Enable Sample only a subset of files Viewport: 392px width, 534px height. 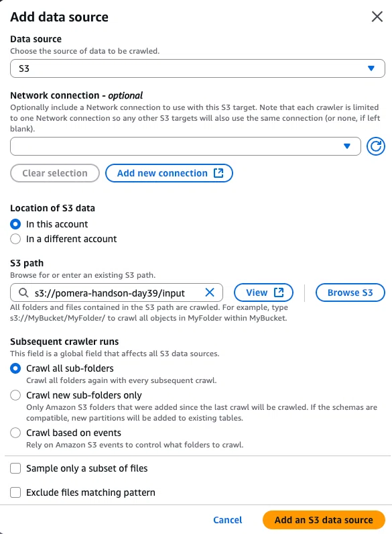[15, 468]
